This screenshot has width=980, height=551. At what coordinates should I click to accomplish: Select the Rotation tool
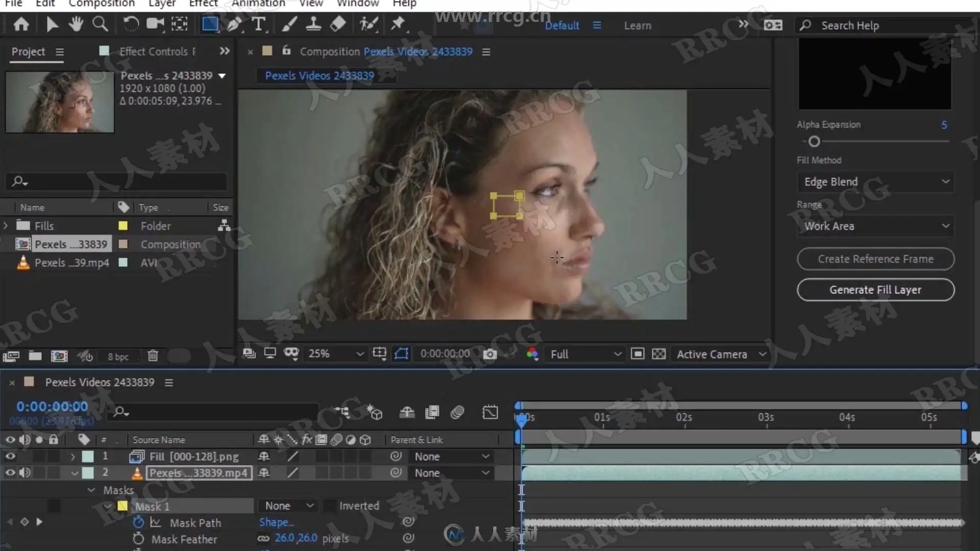pyautogui.click(x=131, y=24)
